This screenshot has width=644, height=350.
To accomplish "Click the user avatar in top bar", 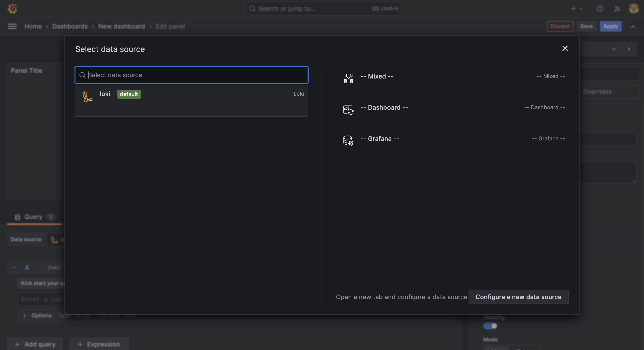I will tap(634, 9).
